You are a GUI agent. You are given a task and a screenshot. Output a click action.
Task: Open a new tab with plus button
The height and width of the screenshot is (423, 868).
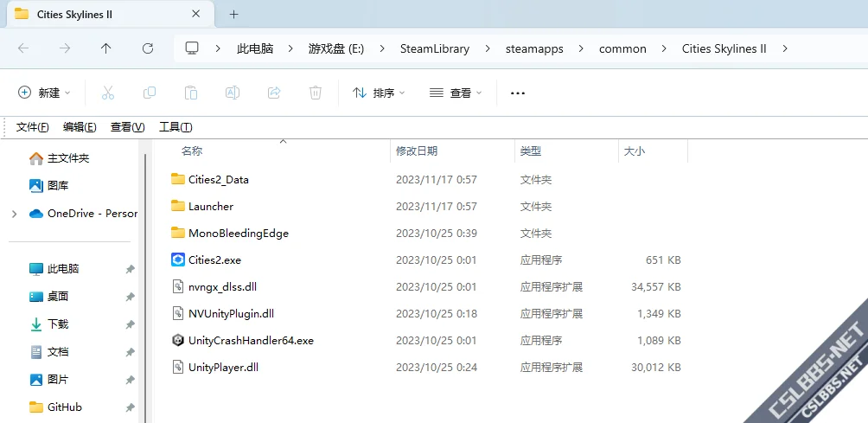pyautogui.click(x=233, y=14)
